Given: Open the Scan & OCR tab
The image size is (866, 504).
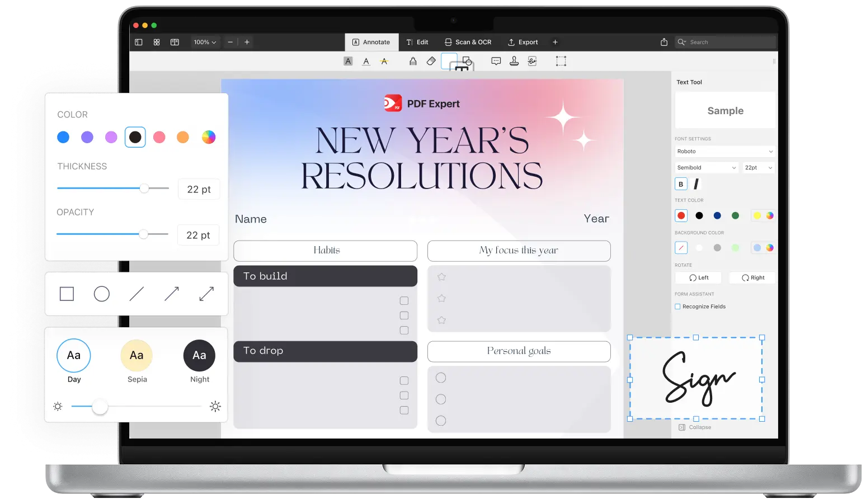Looking at the screenshot, I should click(x=468, y=42).
